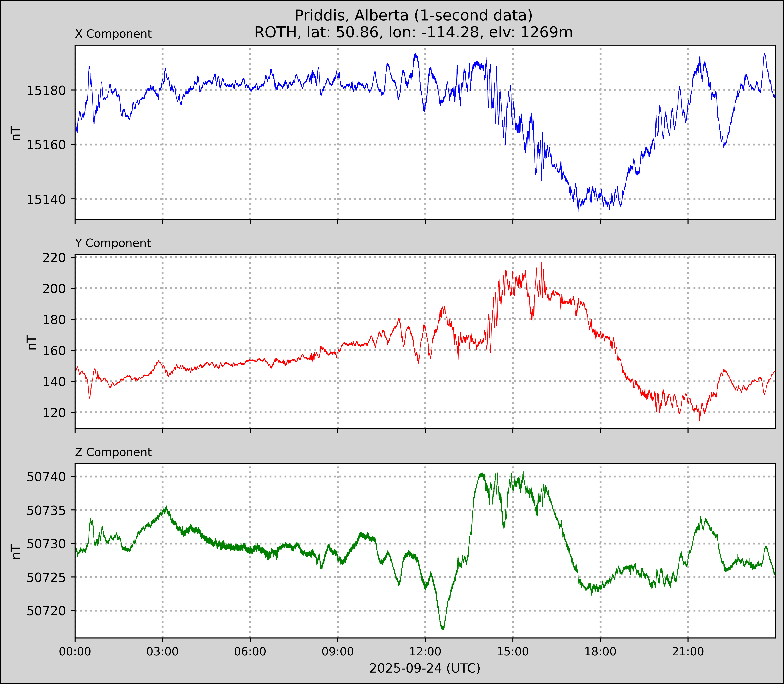Click the 'Z Component' panel label
Screen dimensions: 784x684
click(113, 452)
